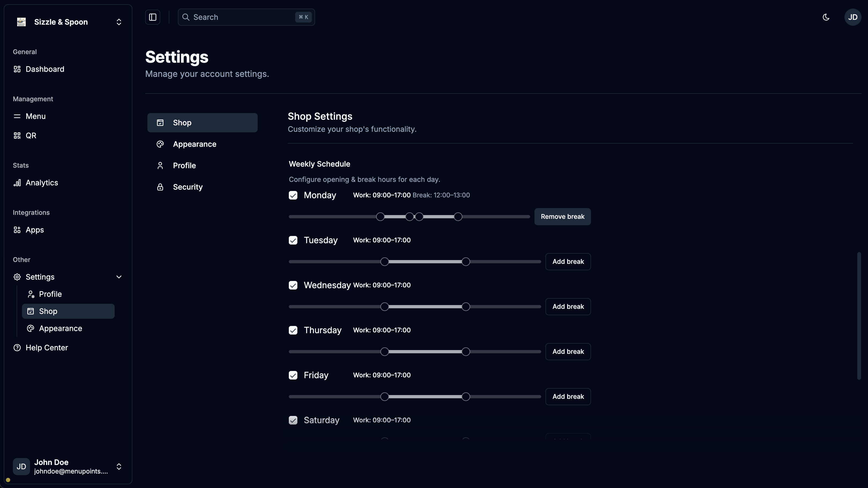Switch to the Appearance settings tab

(x=194, y=144)
